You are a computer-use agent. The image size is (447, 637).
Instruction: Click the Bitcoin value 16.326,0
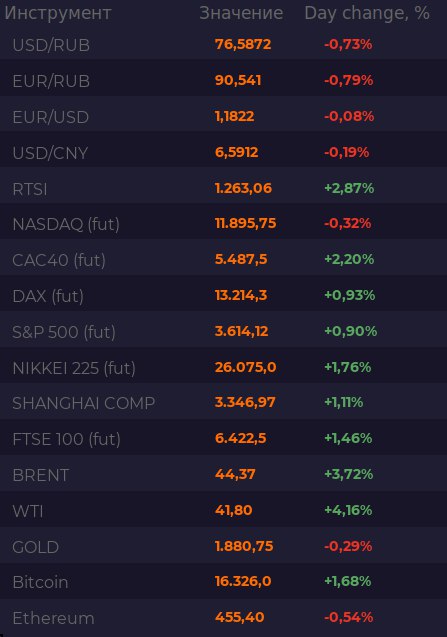pyautogui.click(x=243, y=581)
